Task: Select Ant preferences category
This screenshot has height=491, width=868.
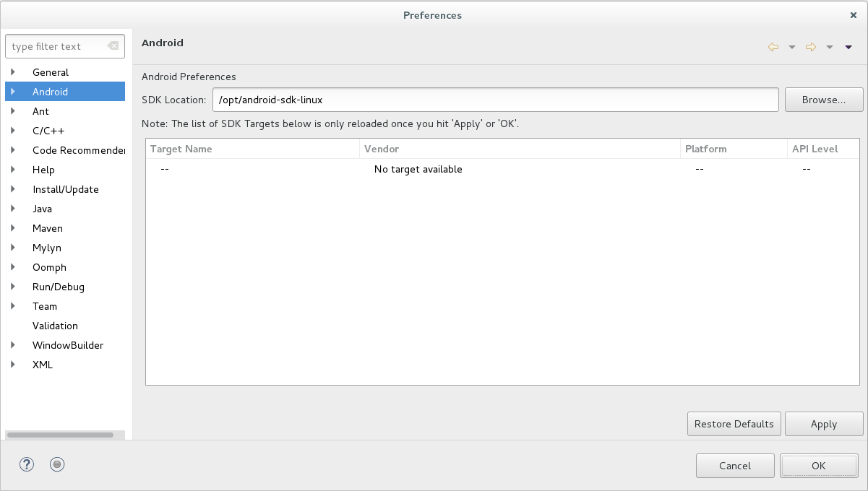Action: (x=40, y=111)
